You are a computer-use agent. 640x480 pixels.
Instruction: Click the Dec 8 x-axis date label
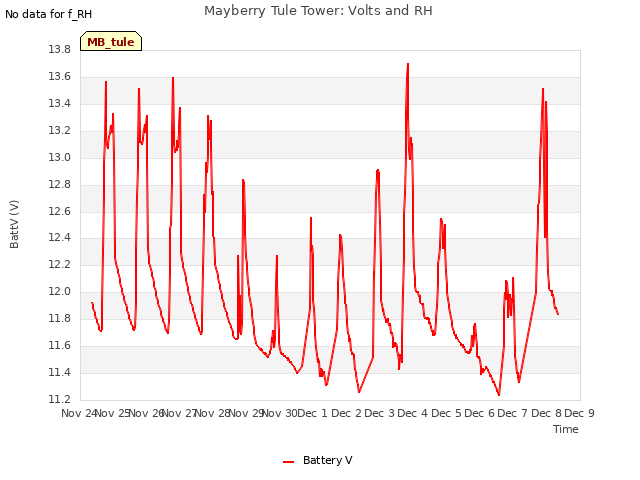[x=546, y=413]
